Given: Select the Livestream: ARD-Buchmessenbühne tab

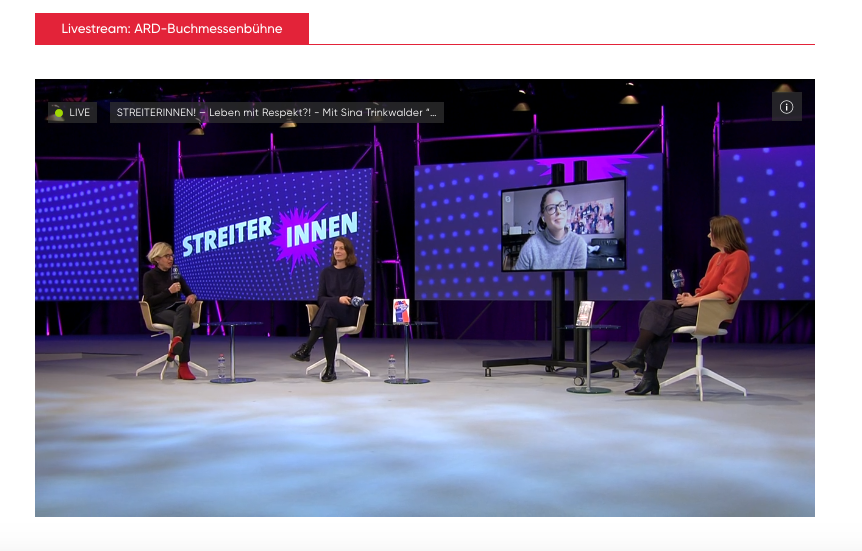Looking at the screenshot, I should coord(172,29).
